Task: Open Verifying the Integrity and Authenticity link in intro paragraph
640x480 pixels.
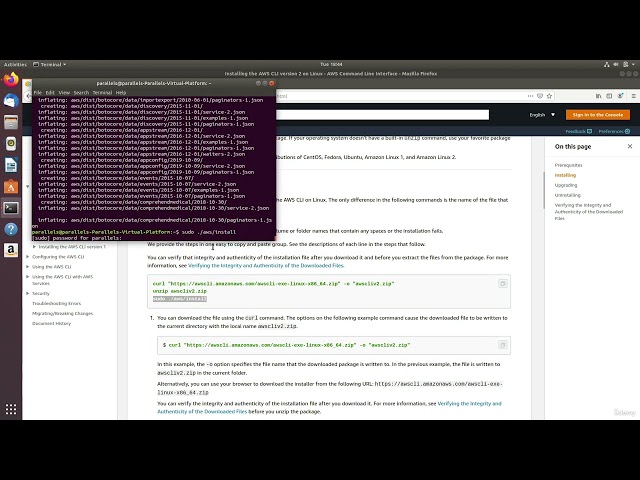Action: tap(266, 265)
